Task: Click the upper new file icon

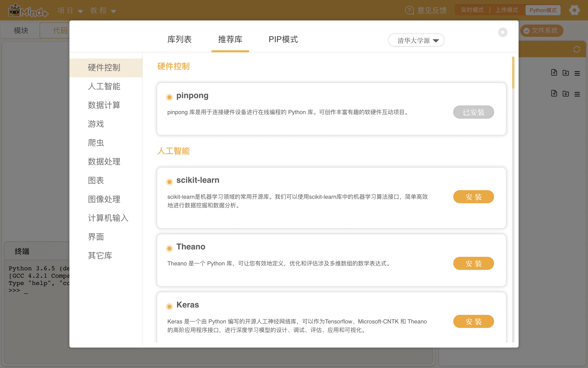Action: coord(554,73)
